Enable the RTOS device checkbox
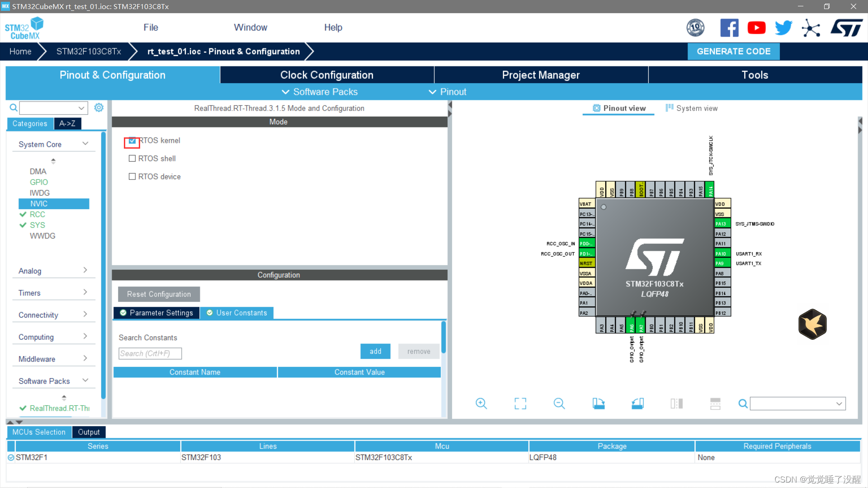 coord(132,177)
